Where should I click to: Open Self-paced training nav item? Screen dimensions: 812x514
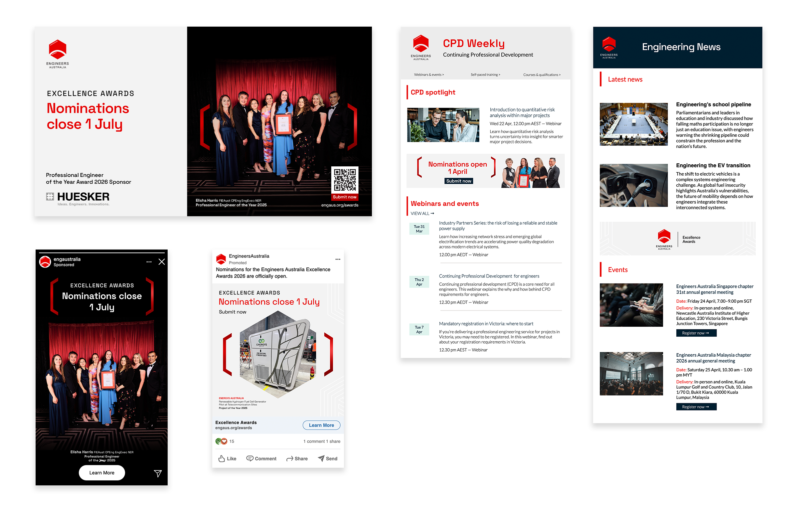click(485, 75)
